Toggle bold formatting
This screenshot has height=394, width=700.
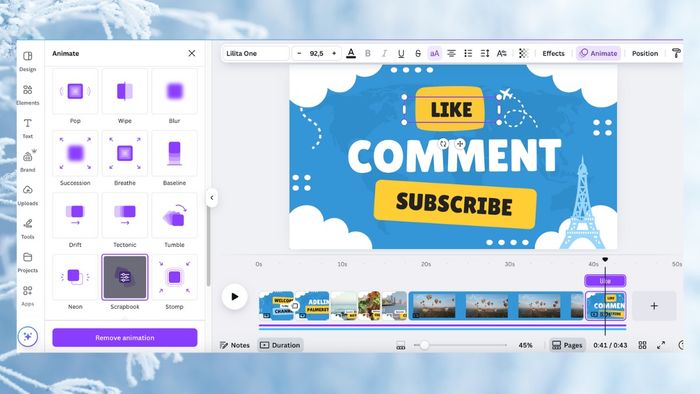point(367,54)
